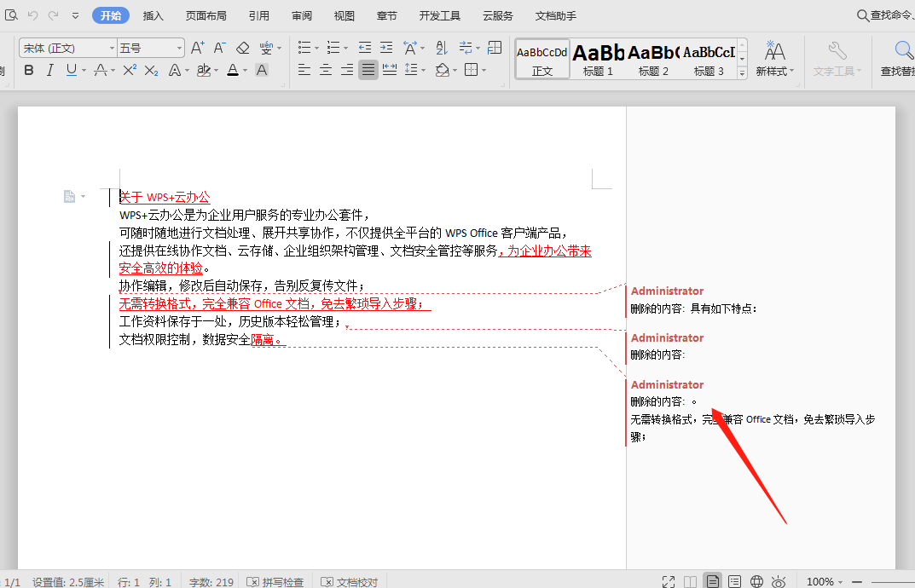Expand the styles gallery list
The image size is (915, 588).
pyautogui.click(x=742, y=73)
